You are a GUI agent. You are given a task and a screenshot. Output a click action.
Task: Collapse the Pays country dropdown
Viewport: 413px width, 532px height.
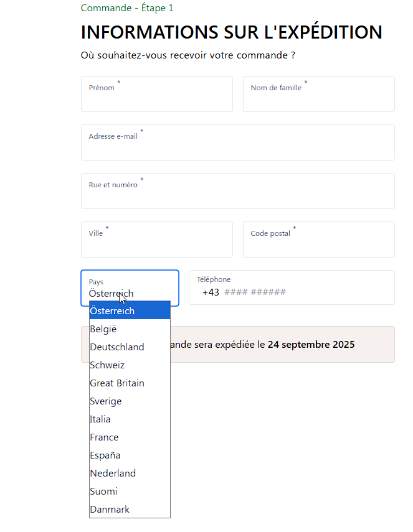[x=130, y=288]
